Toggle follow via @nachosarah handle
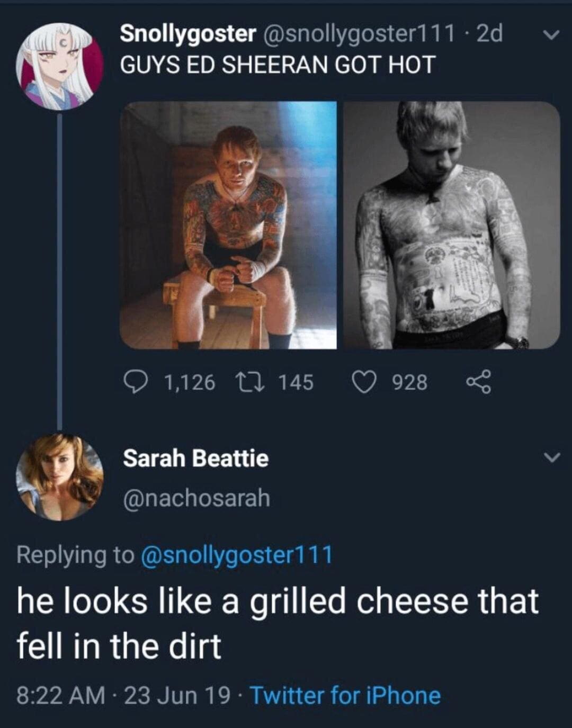 (x=196, y=497)
